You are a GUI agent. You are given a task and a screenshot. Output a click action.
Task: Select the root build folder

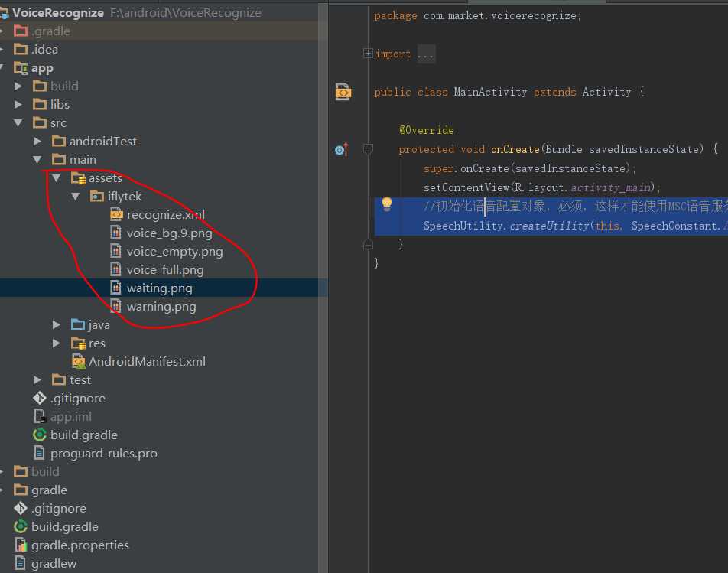(x=45, y=471)
